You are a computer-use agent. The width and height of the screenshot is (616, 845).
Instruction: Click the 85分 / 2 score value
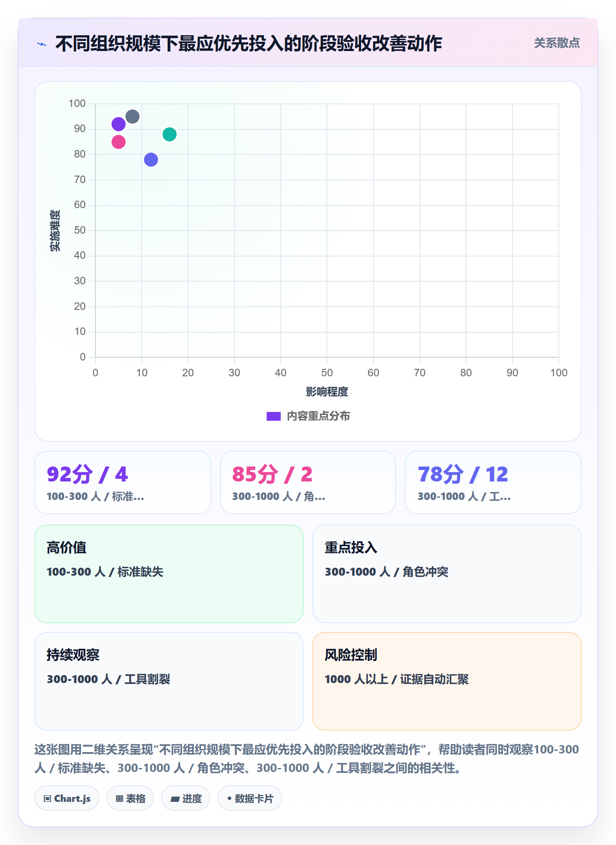[272, 474]
